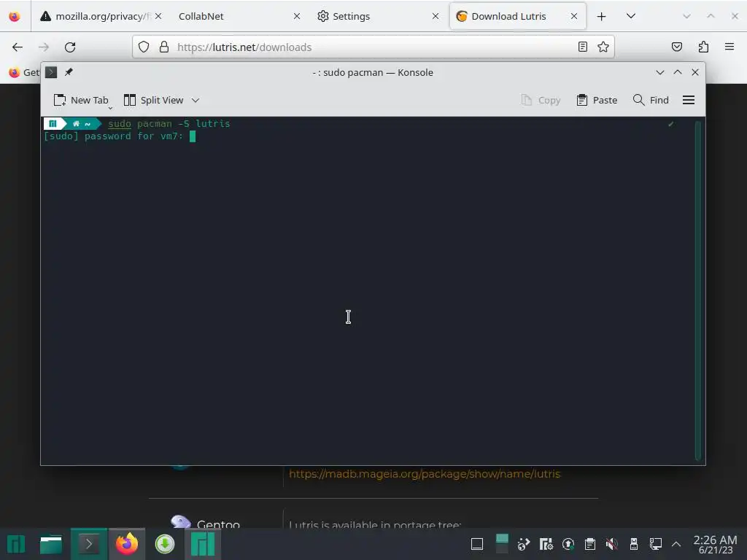Viewport: 747px width, 560px height.
Task: Show desktop via tray icon
Action: 477,544
